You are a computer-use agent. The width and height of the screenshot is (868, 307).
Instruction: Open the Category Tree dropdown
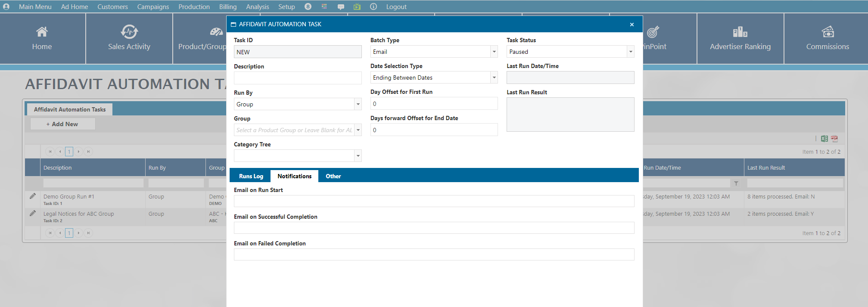click(x=358, y=156)
